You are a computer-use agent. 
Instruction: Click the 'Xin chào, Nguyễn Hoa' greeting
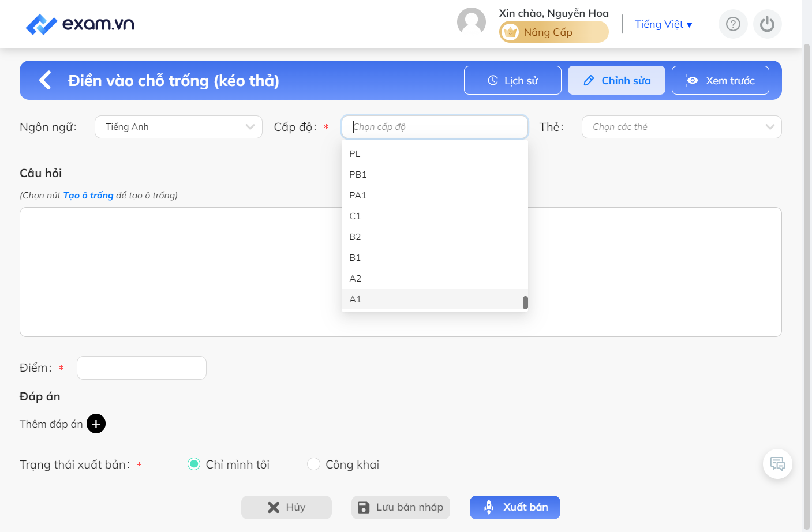[554, 13]
